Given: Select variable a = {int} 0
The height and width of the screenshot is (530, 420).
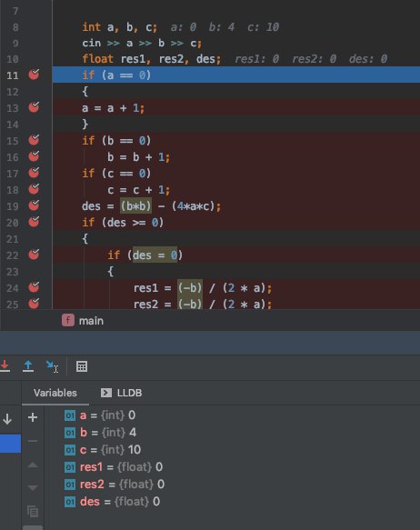Looking at the screenshot, I should (x=100, y=415).
